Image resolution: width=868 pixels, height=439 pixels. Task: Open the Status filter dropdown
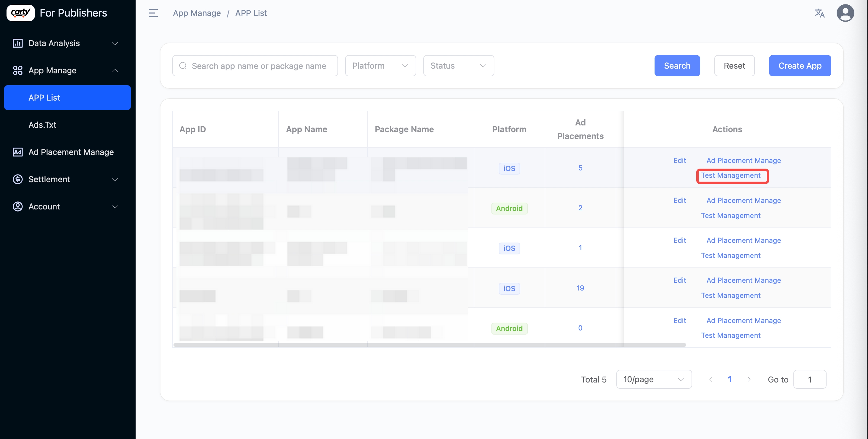[x=458, y=66]
